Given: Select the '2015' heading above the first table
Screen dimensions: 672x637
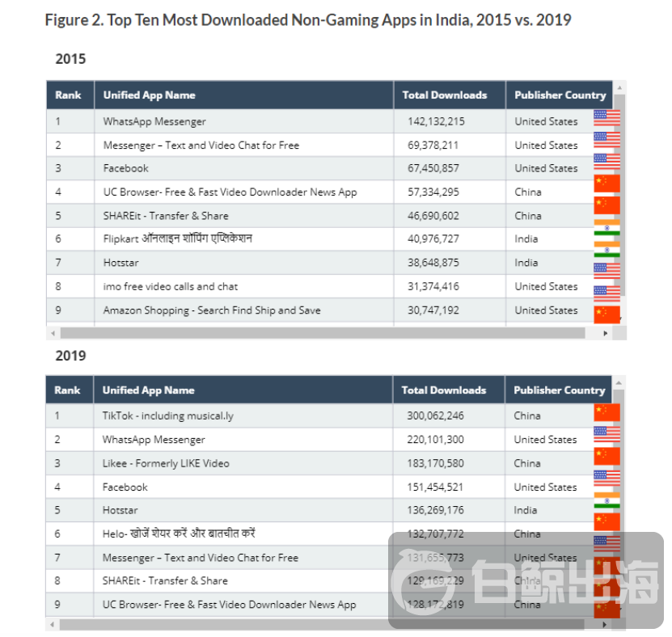Looking at the screenshot, I should [x=70, y=59].
